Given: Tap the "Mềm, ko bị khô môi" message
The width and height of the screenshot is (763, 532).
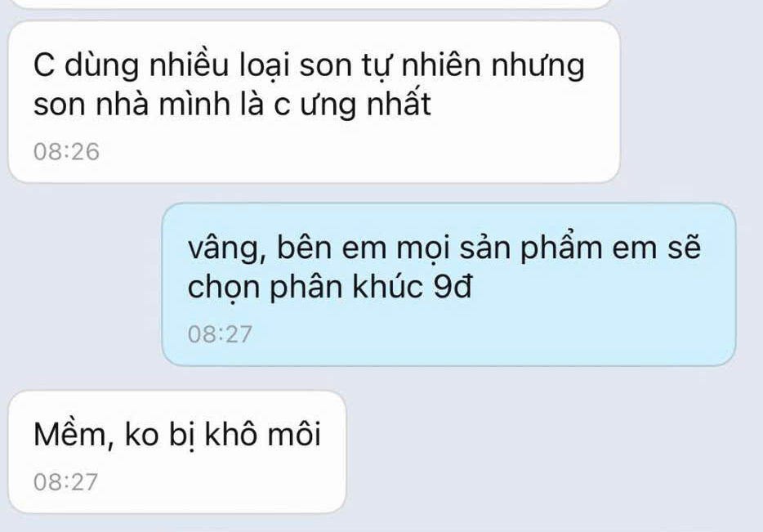Looking at the screenshot, I should point(177,452).
